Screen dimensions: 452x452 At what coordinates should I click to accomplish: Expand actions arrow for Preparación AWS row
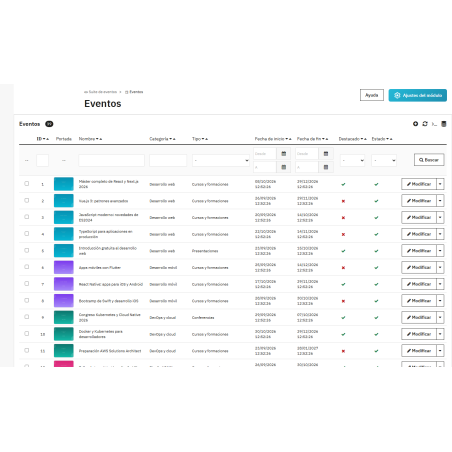440,351
